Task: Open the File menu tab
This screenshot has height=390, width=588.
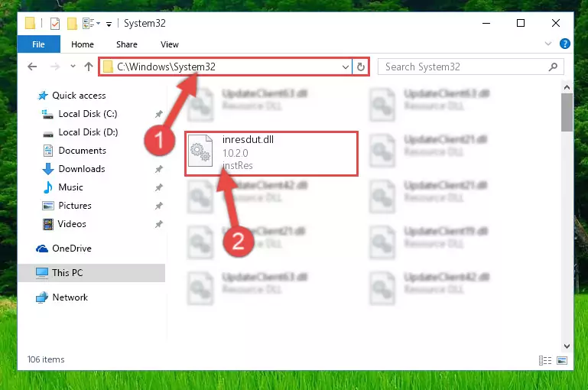Action: pos(39,44)
